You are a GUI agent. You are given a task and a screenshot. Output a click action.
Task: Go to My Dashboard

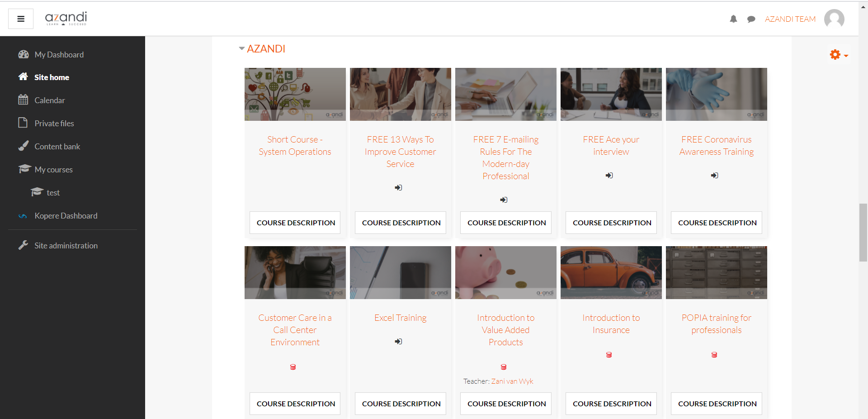[x=59, y=55]
